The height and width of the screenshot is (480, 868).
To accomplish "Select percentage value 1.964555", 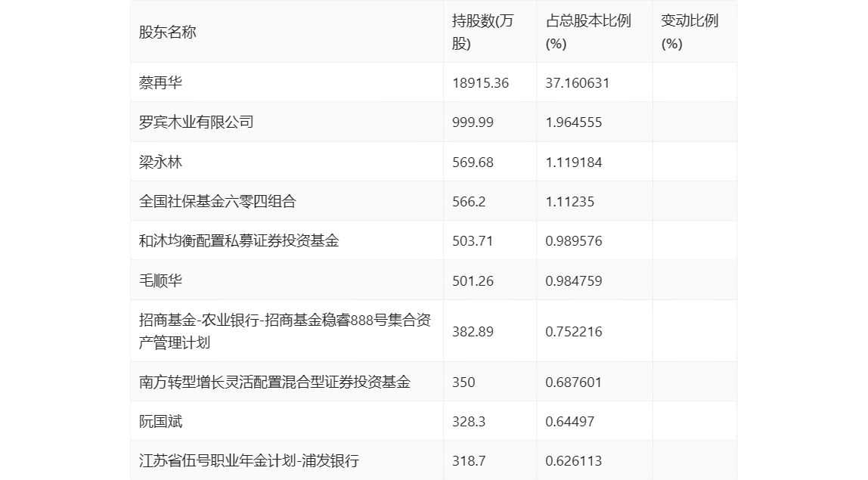I will tap(573, 122).
